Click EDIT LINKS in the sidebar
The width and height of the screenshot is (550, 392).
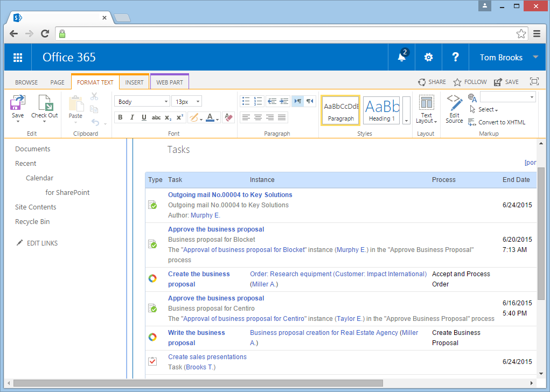click(x=37, y=243)
